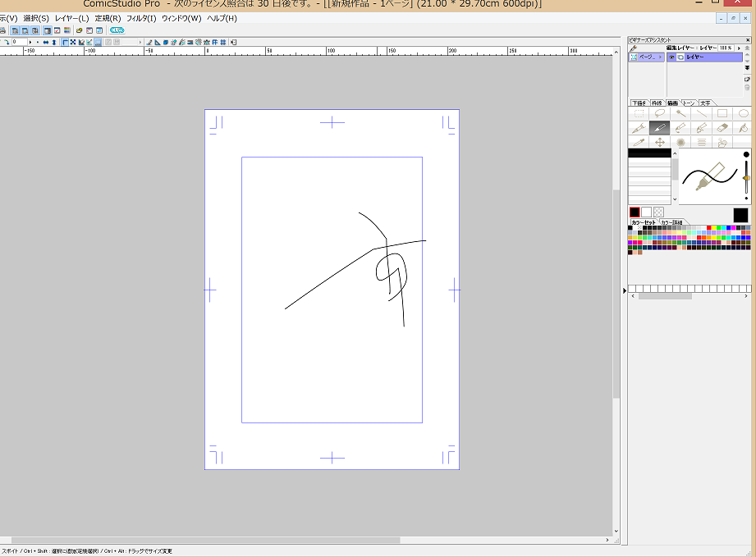Select the lasso selection tool
The width and height of the screenshot is (756, 557).
(659, 114)
